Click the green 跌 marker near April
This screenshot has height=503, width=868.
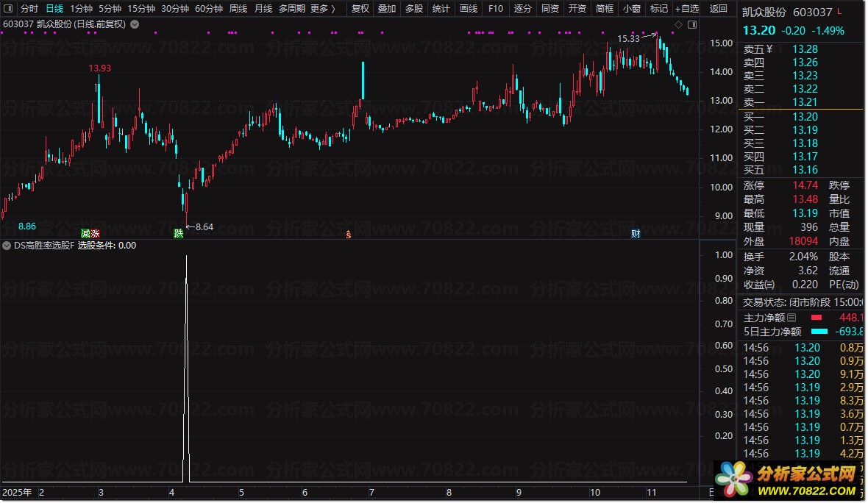coord(178,234)
